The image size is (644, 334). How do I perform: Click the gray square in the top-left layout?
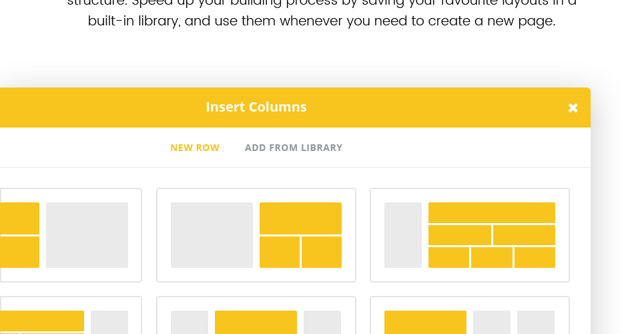point(87,235)
